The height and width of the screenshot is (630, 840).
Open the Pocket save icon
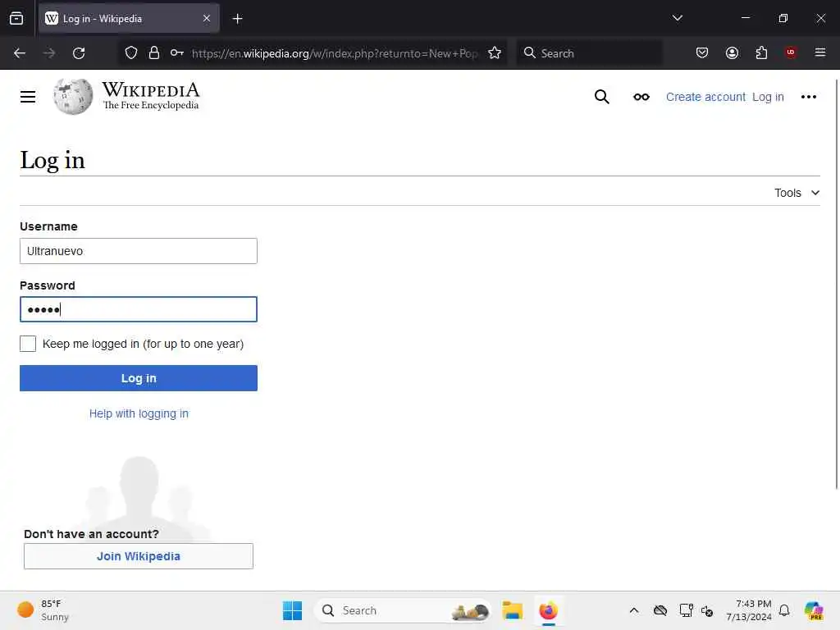tap(702, 52)
